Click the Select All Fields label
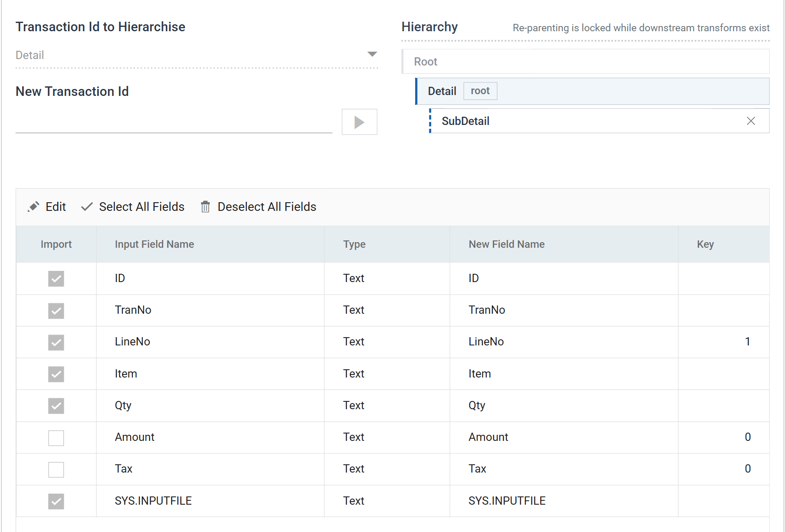The width and height of the screenshot is (785, 532). (142, 207)
